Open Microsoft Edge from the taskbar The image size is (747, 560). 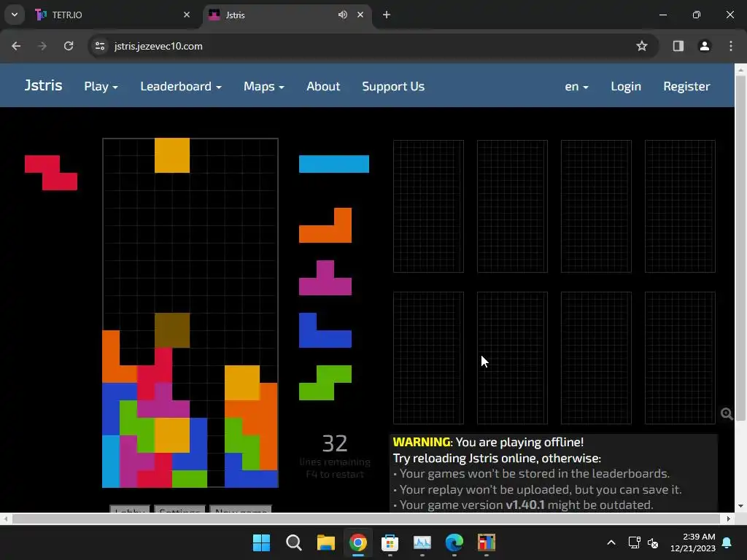(x=454, y=542)
